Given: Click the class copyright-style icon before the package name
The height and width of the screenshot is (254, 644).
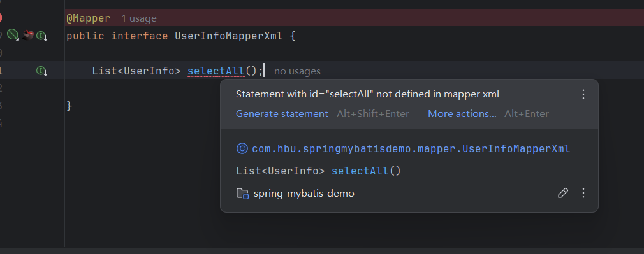Looking at the screenshot, I should (242, 148).
